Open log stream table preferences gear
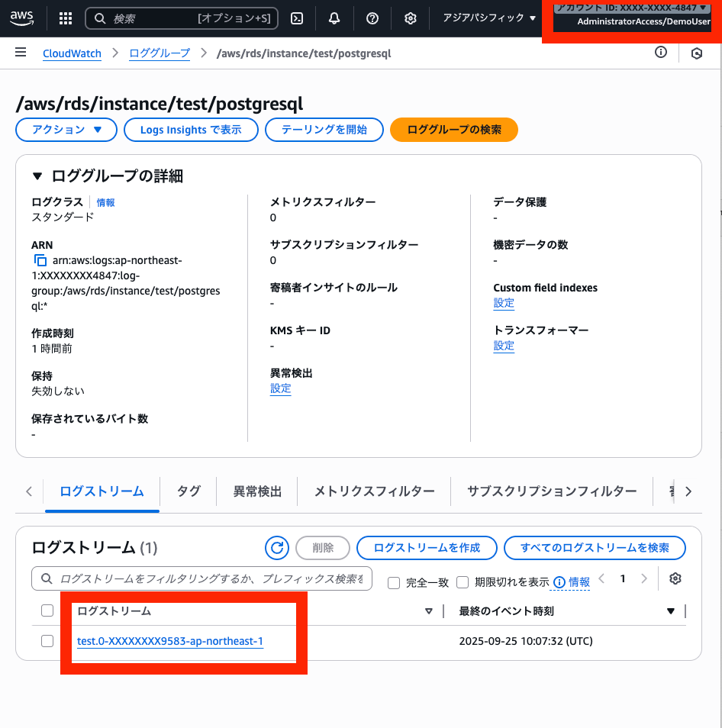This screenshot has width=722, height=728. tap(675, 578)
